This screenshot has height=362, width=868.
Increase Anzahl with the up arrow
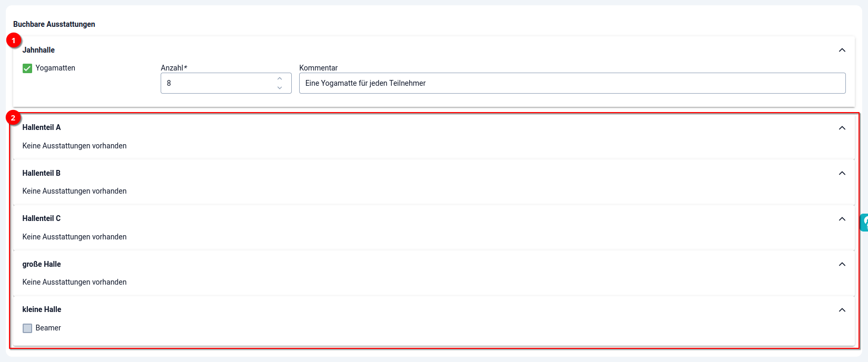280,78
